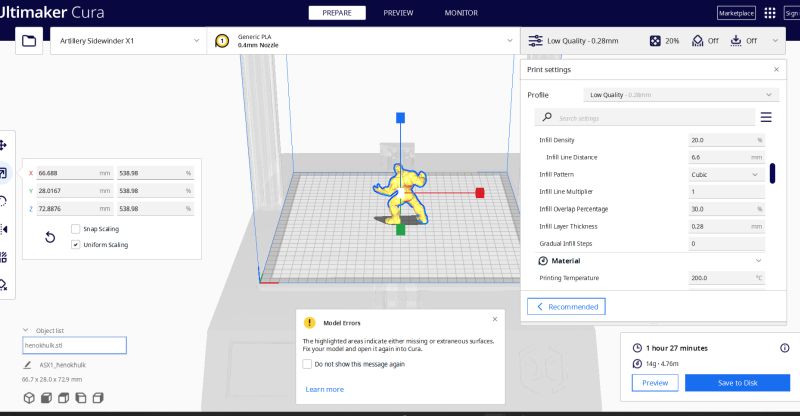Select the Rotate tool in left toolbar
Screen dimensions: 800x416
click(x=3, y=201)
